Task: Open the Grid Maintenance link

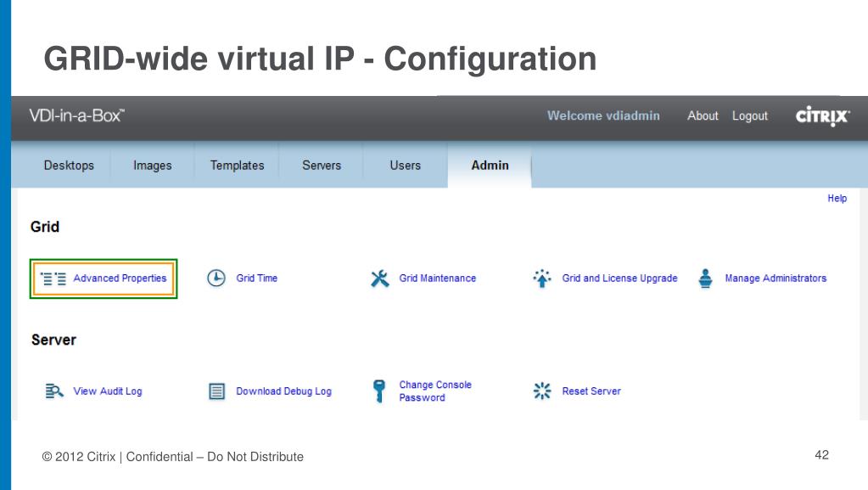Action: (437, 279)
